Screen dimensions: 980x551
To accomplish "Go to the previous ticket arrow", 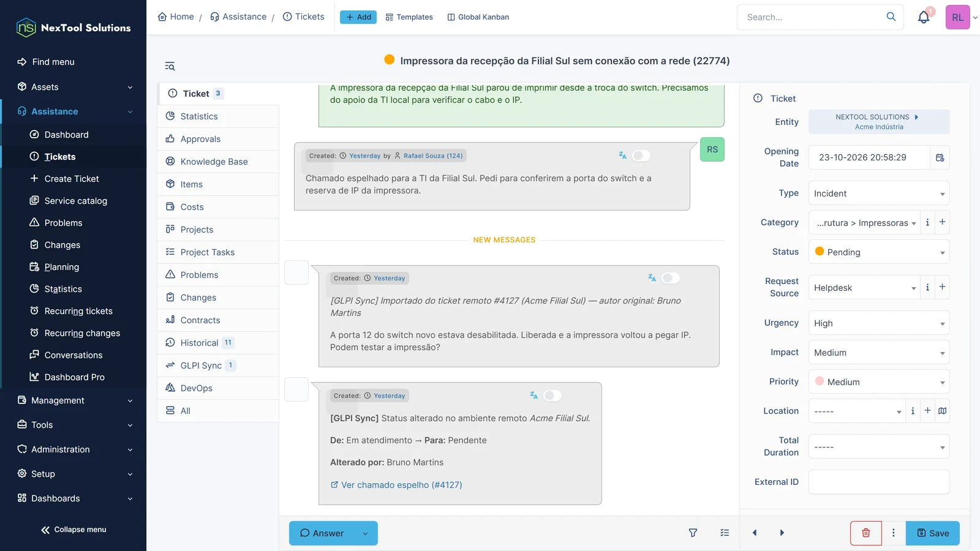I will pos(755,533).
